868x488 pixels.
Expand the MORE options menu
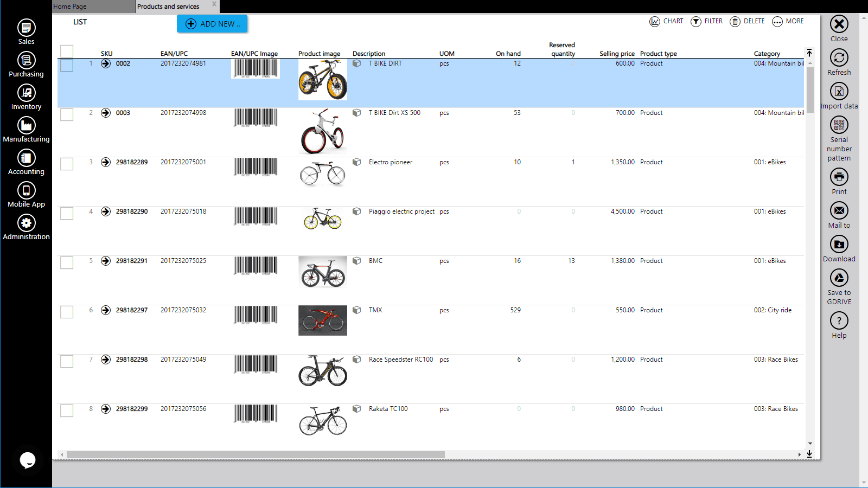pos(788,22)
